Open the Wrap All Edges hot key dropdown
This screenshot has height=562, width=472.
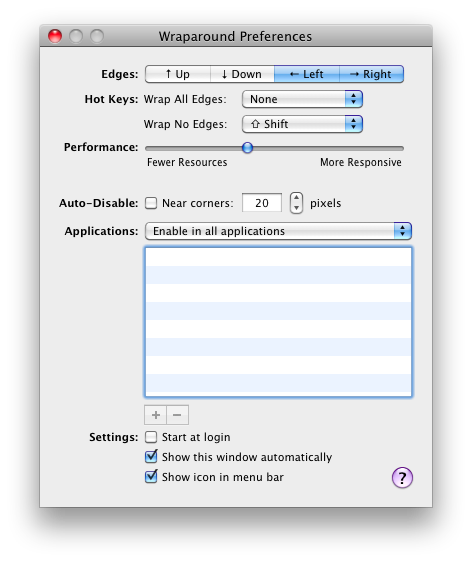pyautogui.click(x=302, y=99)
